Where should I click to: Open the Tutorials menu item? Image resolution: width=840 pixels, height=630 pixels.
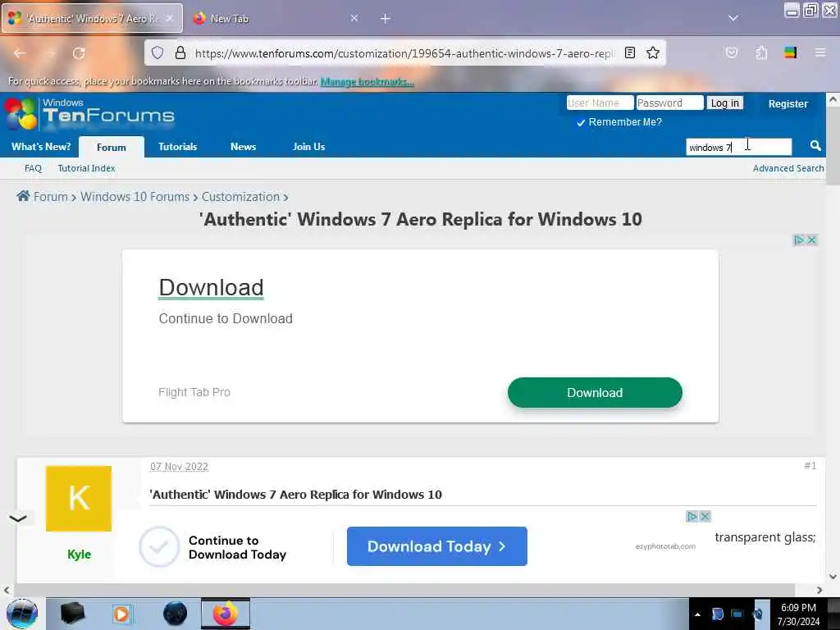tap(178, 147)
